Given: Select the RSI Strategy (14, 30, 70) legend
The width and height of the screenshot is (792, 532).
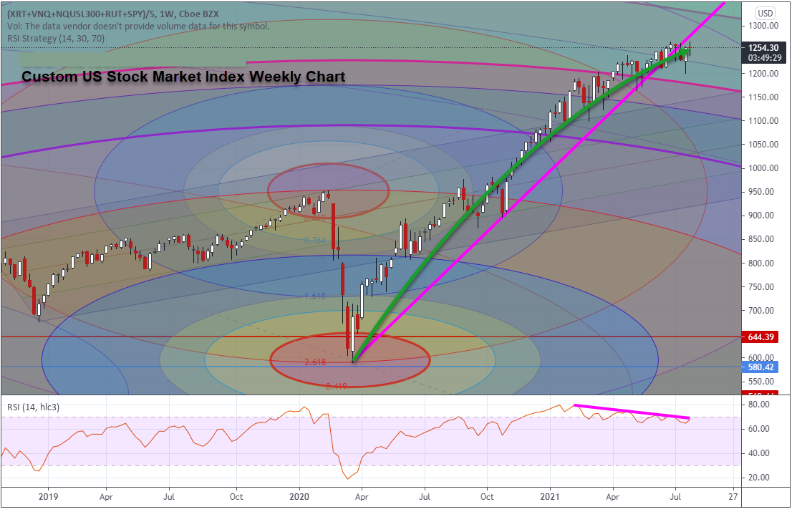Looking at the screenshot, I should (56, 39).
